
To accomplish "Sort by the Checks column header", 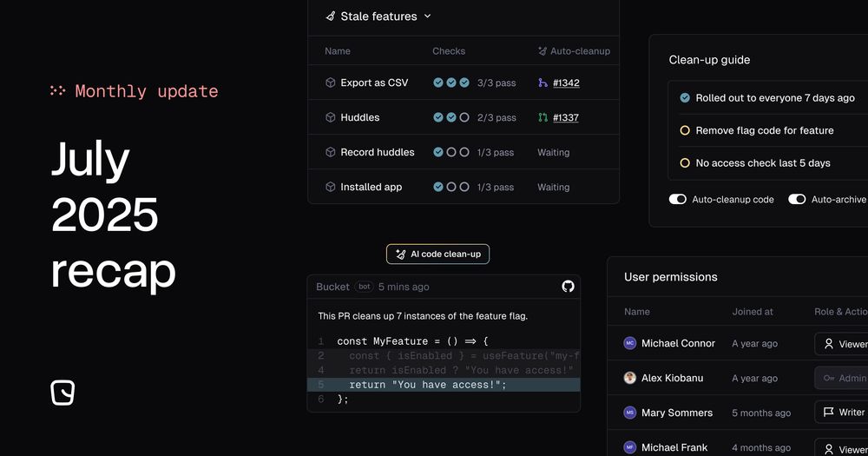I will (449, 51).
